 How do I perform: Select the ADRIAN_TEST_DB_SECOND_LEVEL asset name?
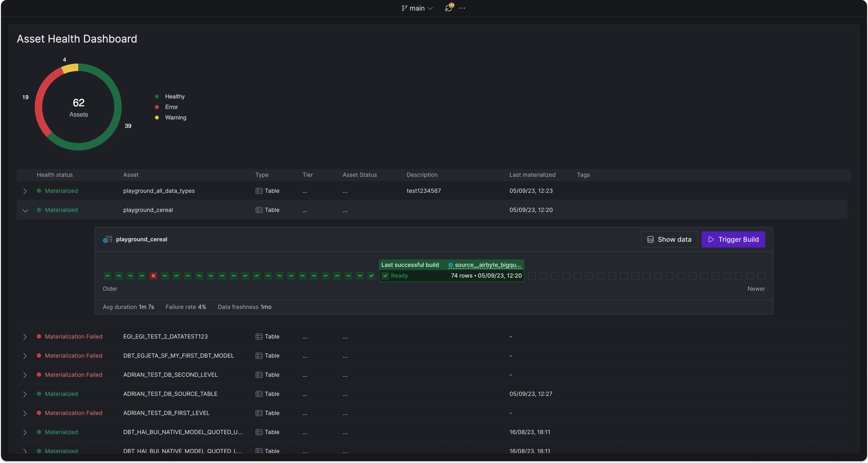(x=170, y=375)
